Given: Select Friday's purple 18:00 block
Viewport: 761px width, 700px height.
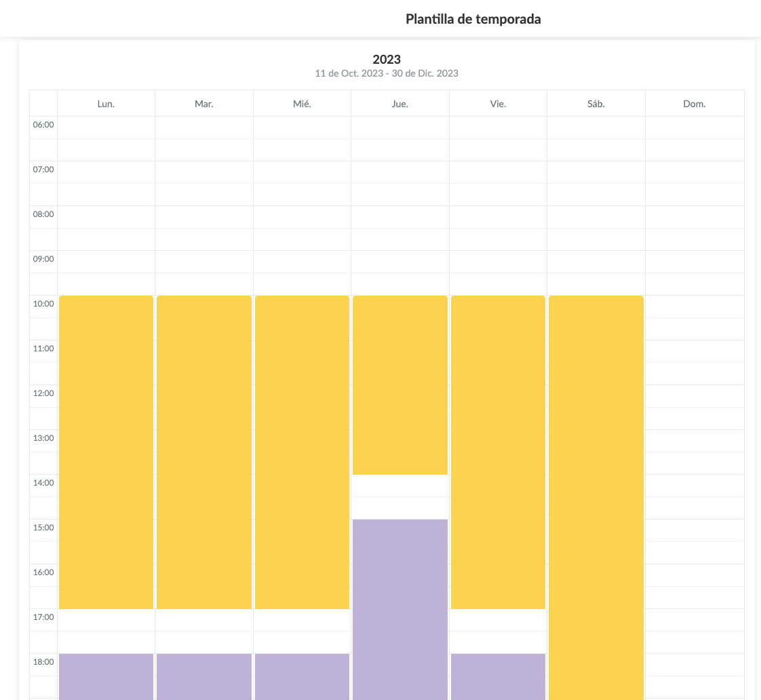Looking at the screenshot, I should [x=498, y=676].
